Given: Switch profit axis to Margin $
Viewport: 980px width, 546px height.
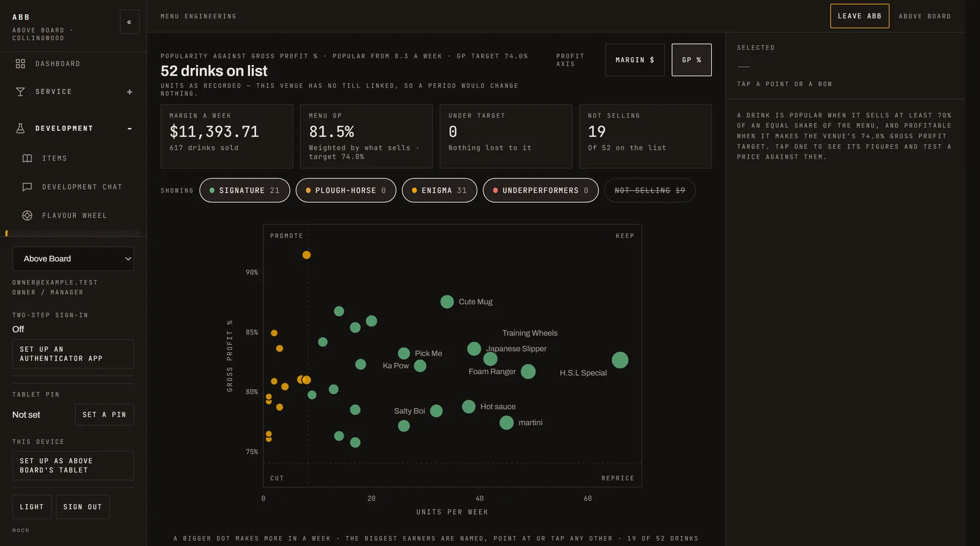Looking at the screenshot, I should pos(635,60).
